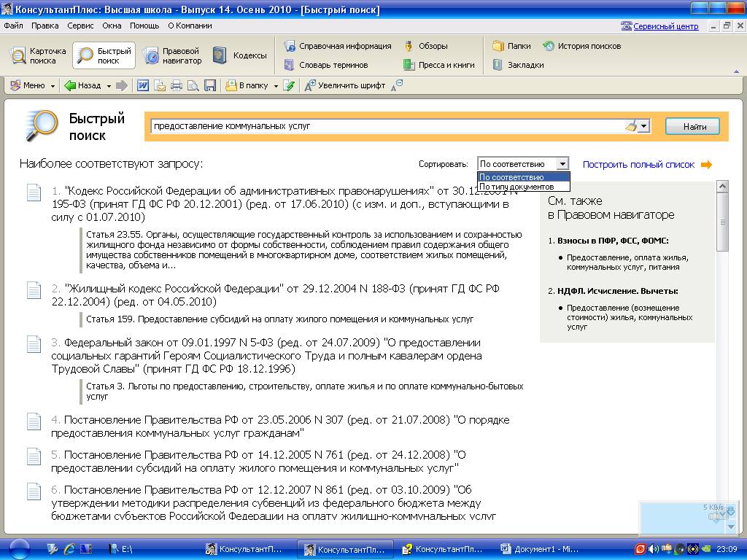Click Internet Explorer quick launch icon
The width and height of the screenshot is (747, 560).
coord(69,549)
